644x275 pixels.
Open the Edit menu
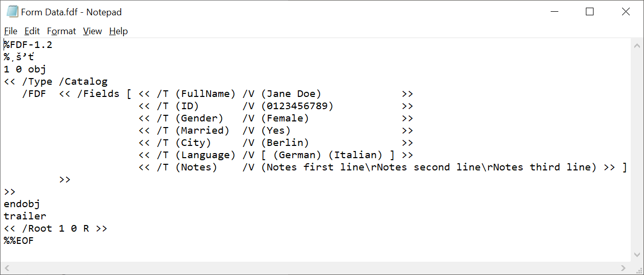32,31
